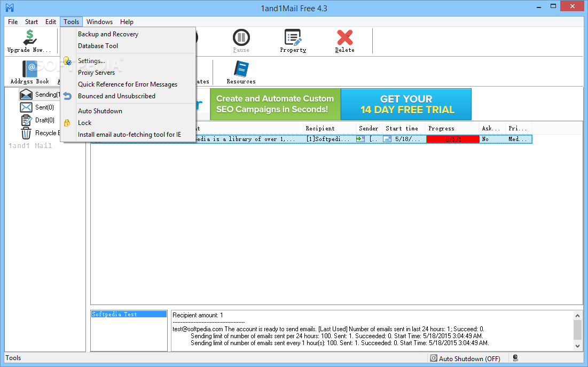Sort by the Sender column header

369,128
